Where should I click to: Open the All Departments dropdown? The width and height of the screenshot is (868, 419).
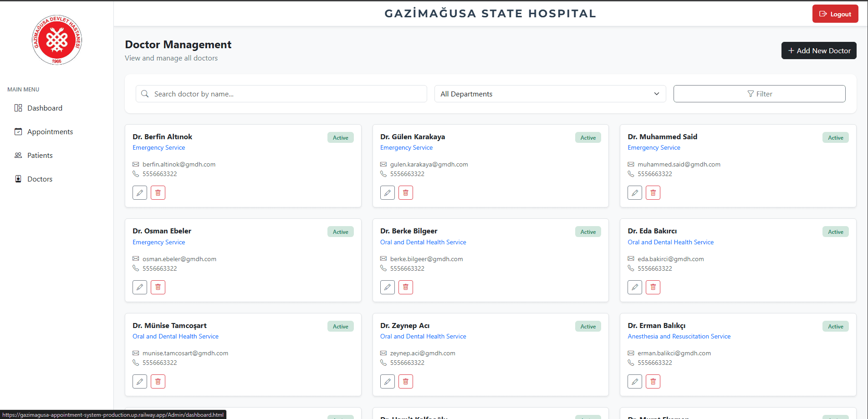[550, 94]
